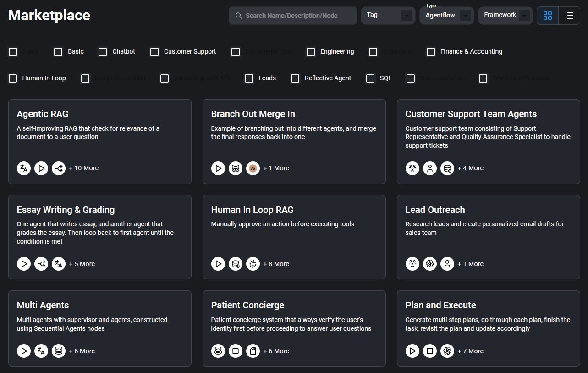
Task: Click '+ 7 More' on Plan and Execute
Action: (471, 351)
